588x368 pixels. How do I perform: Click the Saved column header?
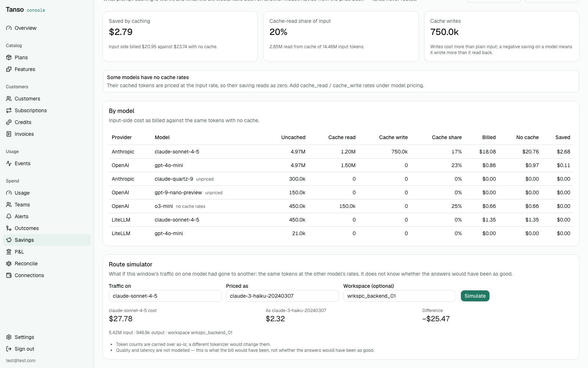563,137
